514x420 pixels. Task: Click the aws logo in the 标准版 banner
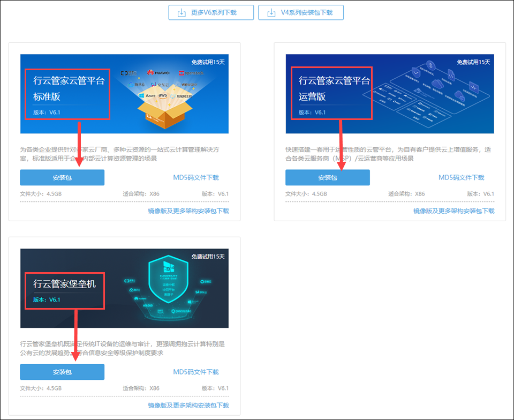click(163, 95)
